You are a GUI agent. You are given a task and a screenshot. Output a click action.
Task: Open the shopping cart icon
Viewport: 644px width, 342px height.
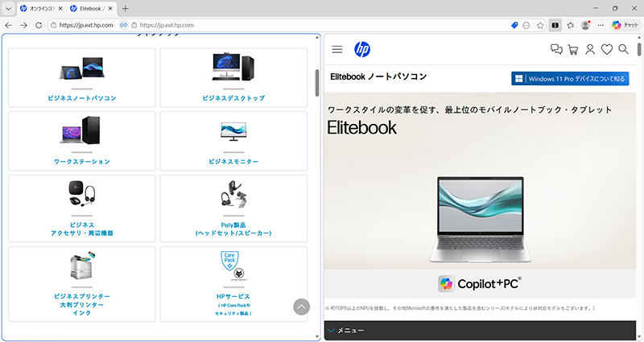coord(573,50)
